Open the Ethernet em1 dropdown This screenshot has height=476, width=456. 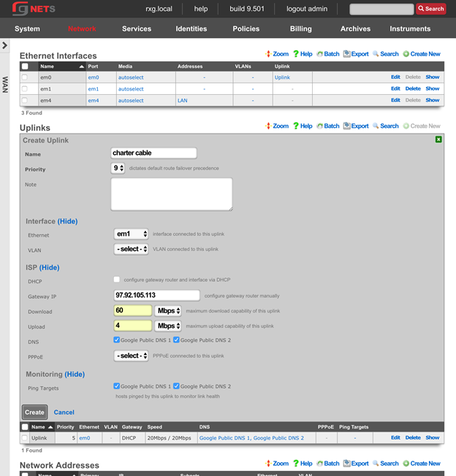tap(132, 234)
